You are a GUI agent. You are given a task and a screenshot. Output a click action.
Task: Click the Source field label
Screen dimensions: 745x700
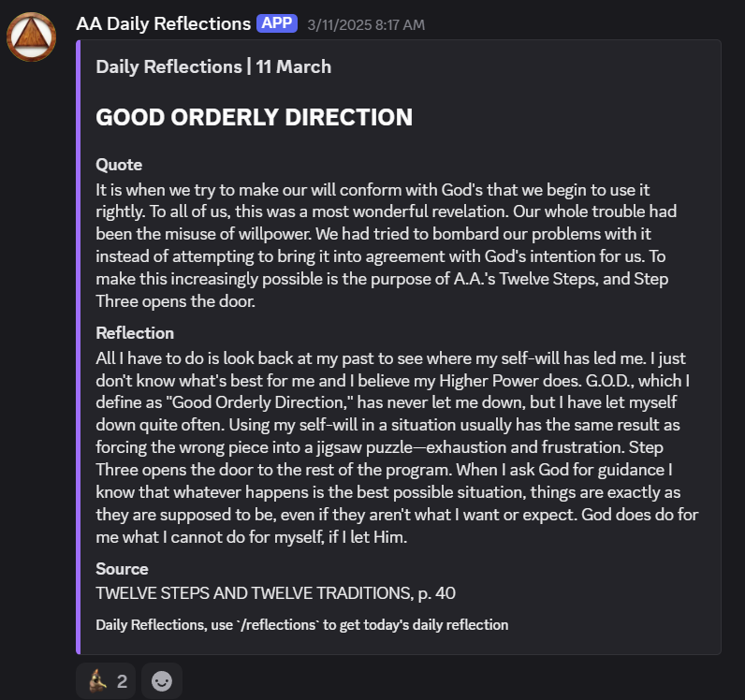coord(122,569)
